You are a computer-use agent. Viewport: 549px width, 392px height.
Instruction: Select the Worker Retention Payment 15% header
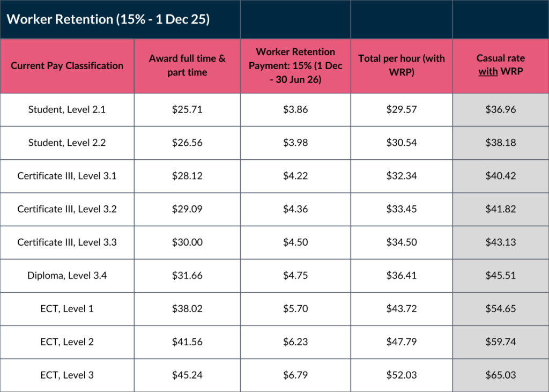(295, 65)
